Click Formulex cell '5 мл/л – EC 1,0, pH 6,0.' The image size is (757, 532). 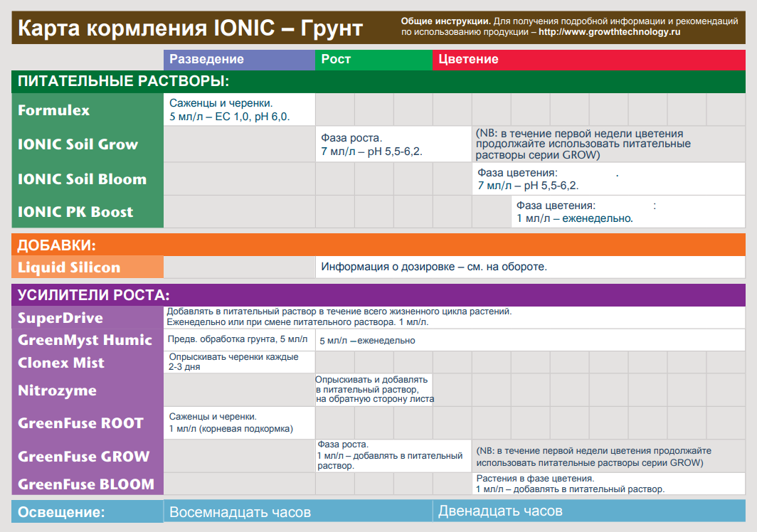240,110
